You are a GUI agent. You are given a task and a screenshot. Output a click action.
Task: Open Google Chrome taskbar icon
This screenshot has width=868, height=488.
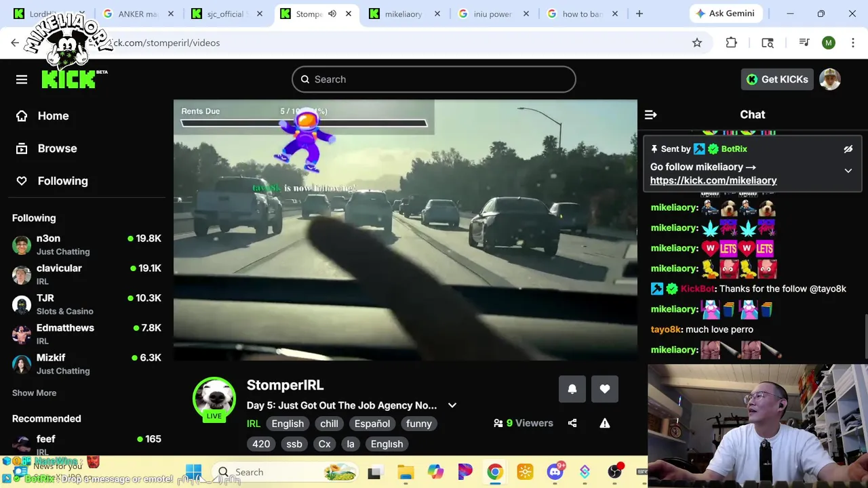click(495, 472)
